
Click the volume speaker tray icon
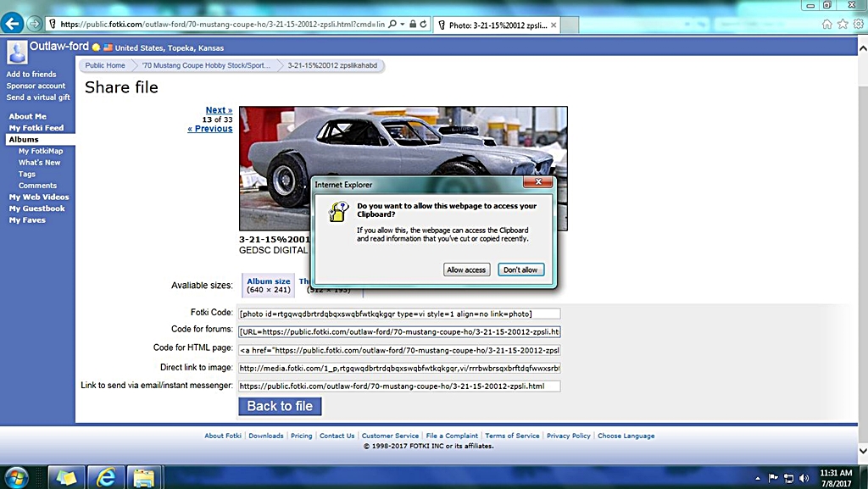803,478
